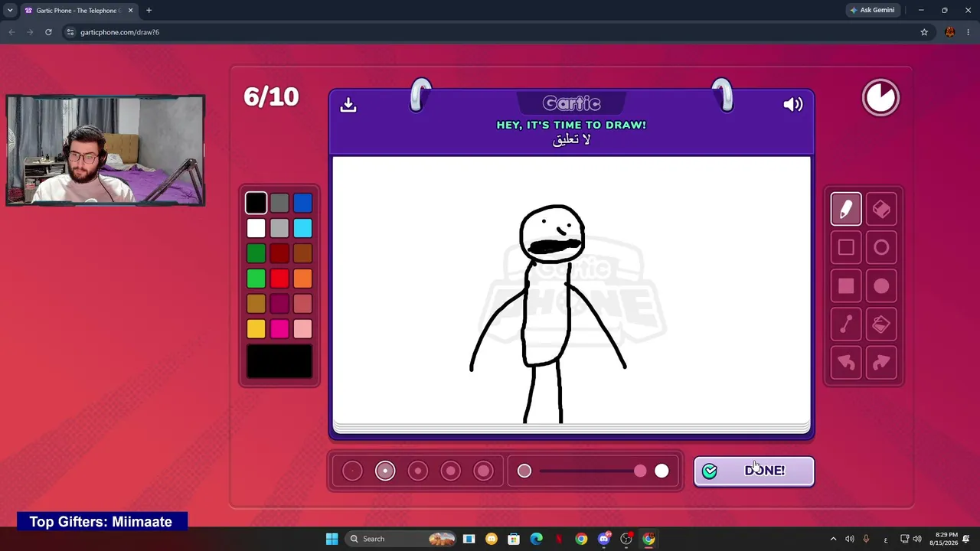The image size is (980, 551).
Task: Open the taskbar clock and date
Action: pos(944,539)
